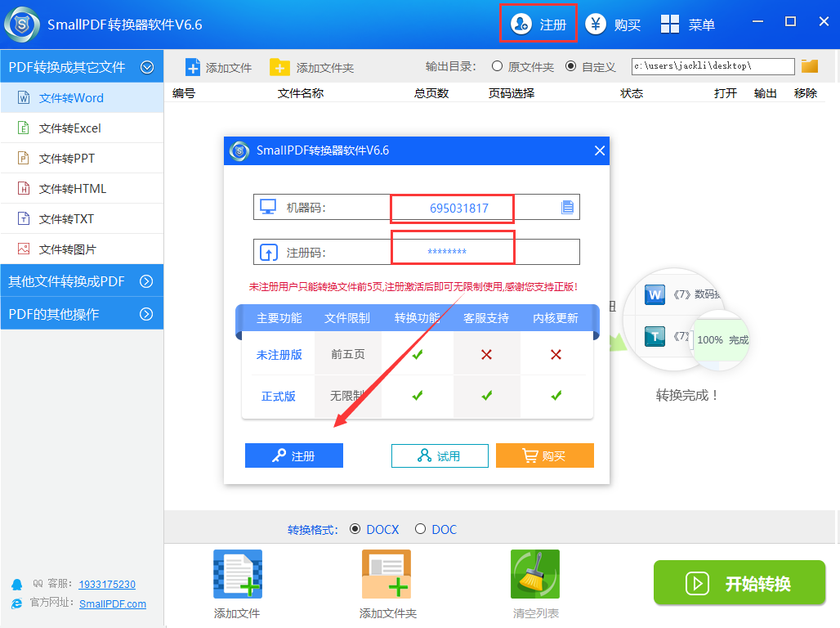Choose DOC conversion format
This screenshot has height=628, width=840.
coord(421,529)
